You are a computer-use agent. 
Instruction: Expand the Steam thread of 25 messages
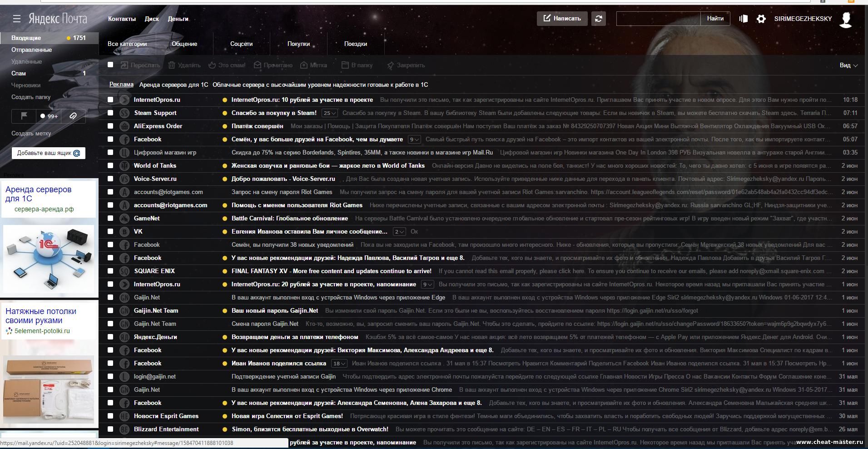coord(330,113)
